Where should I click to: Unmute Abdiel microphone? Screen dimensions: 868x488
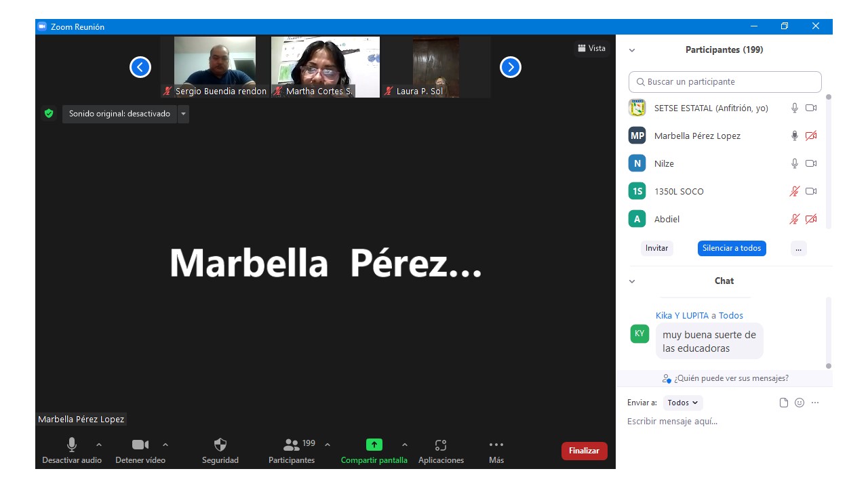(795, 219)
